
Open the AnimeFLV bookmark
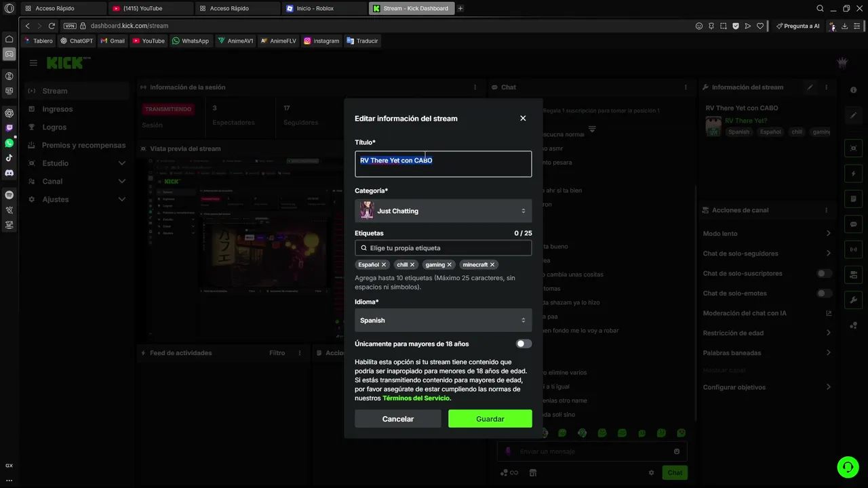(278, 41)
